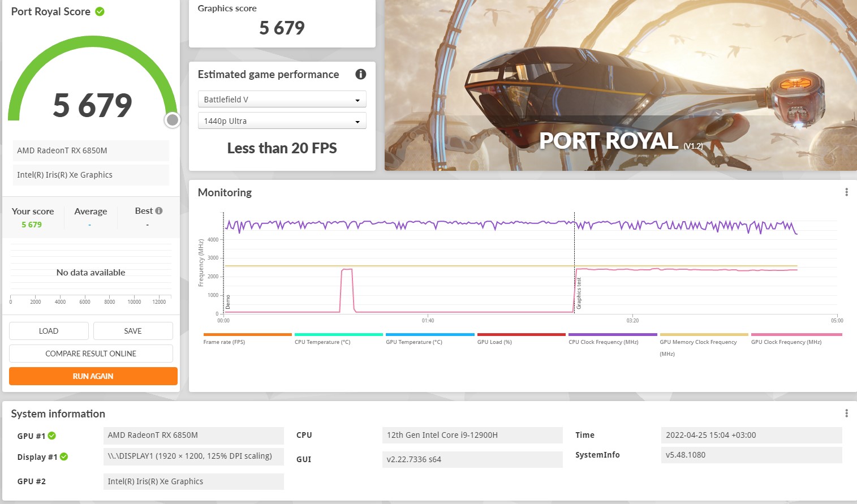Click the green Port Royal Score validation checkmark
The height and width of the screenshot is (504, 857).
point(100,11)
